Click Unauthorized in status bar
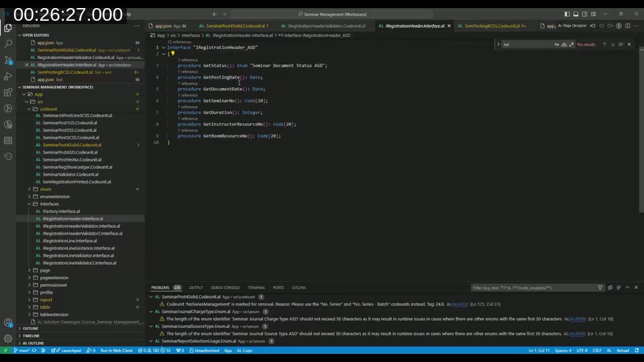Image resolution: width=644 pixels, height=362 pixels. tap(204, 351)
